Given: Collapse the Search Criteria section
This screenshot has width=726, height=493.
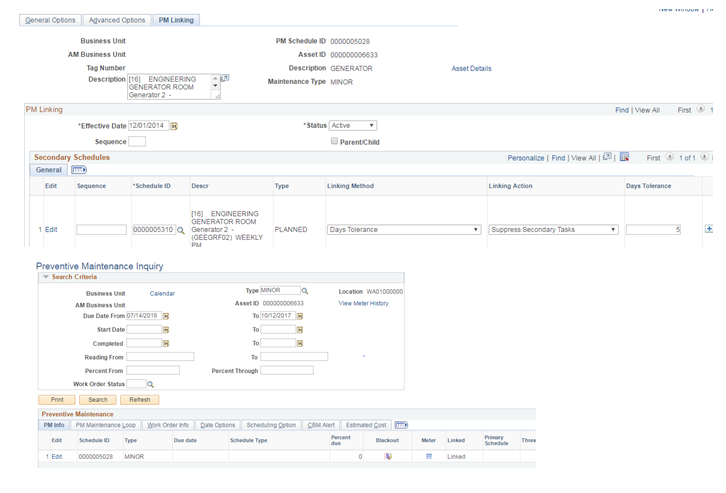Looking at the screenshot, I should 46,277.
